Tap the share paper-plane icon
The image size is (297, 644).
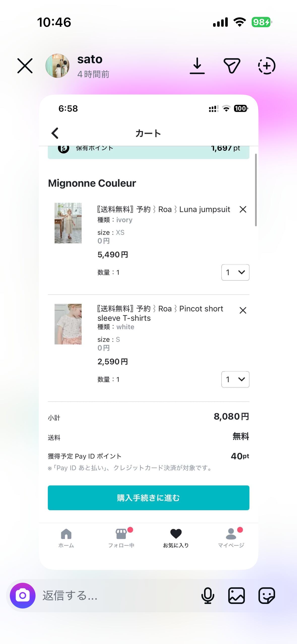click(x=232, y=66)
